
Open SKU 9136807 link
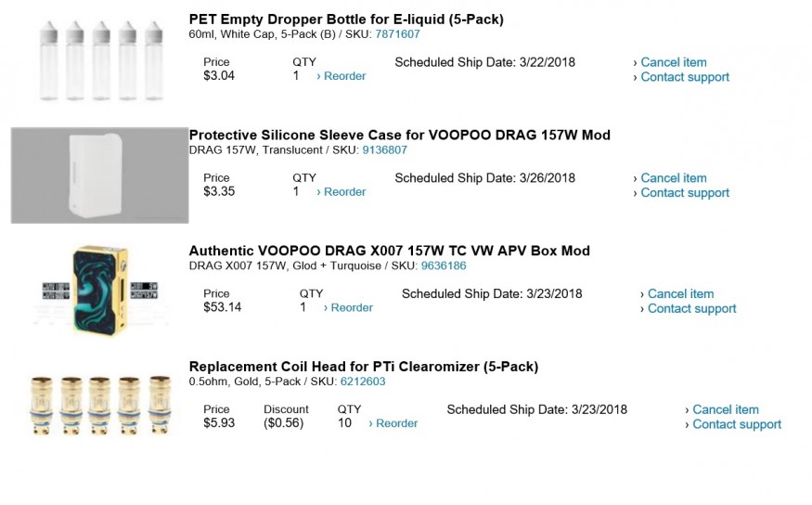384,149
